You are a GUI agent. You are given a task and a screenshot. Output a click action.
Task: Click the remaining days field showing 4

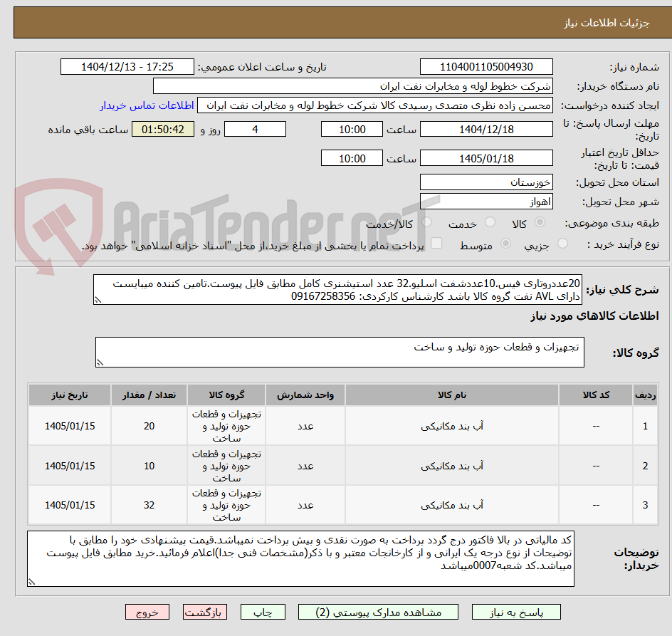tap(255, 129)
